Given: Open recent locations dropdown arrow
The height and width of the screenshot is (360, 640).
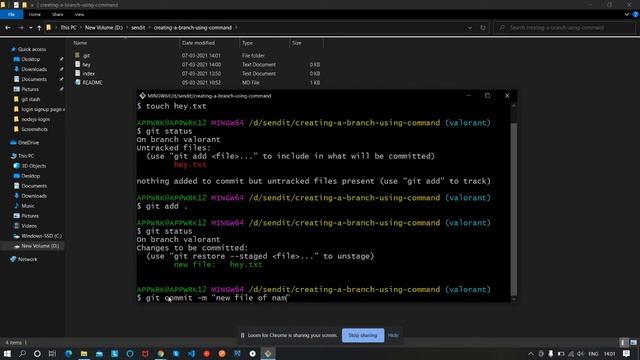Looking at the screenshot, I should pyautogui.click(x=30, y=28).
